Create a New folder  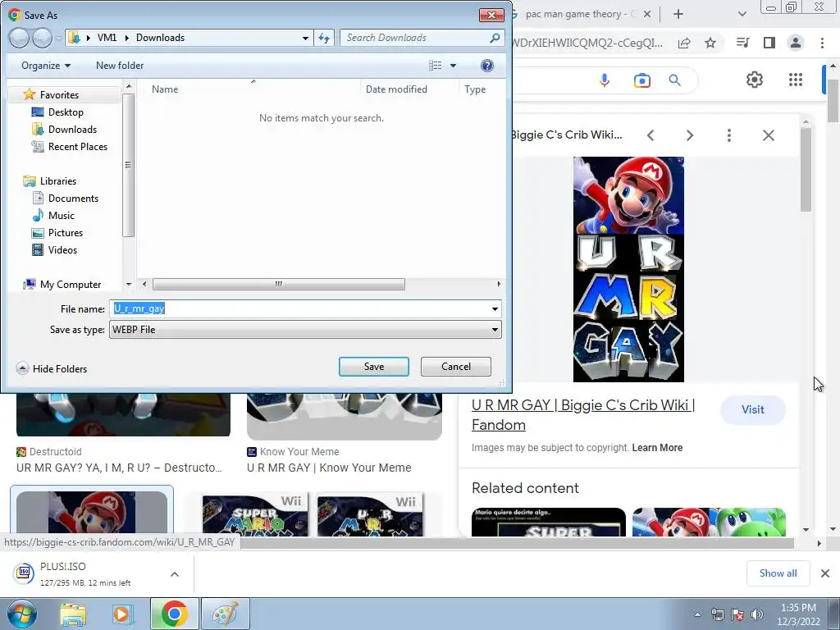tap(120, 66)
